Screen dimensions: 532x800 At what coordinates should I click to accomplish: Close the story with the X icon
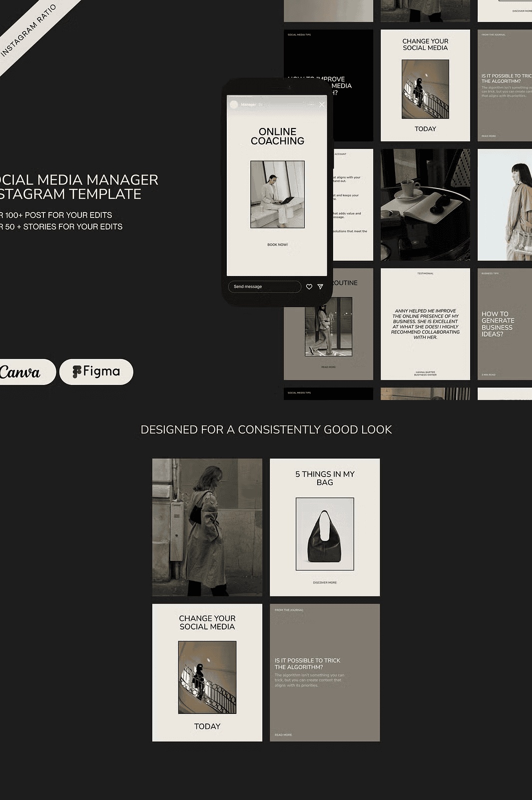tap(322, 104)
